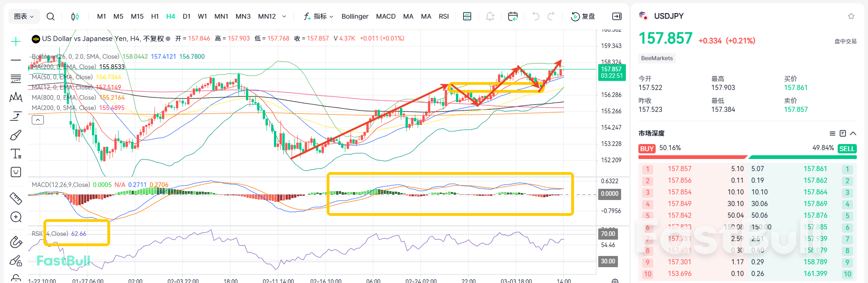Change the candlestick chart style
The height and width of the screenshot is (283, 868).
tap(75, 17)
